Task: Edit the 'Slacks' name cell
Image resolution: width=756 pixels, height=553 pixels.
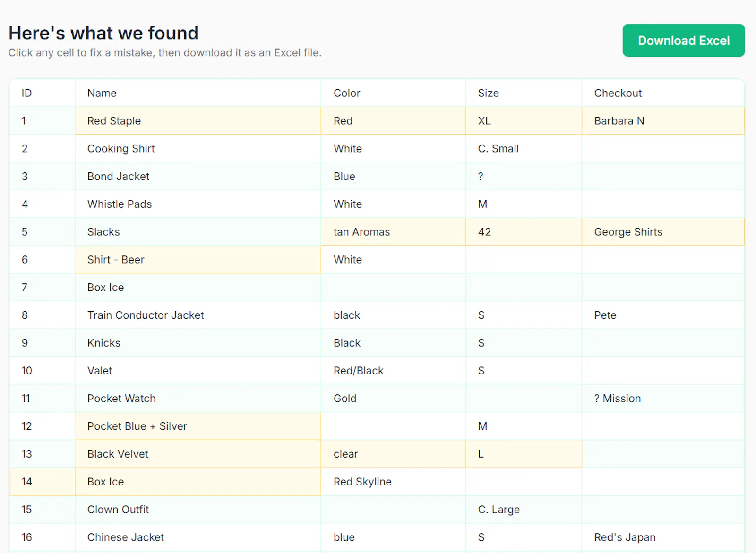Action: pos(198,232)
